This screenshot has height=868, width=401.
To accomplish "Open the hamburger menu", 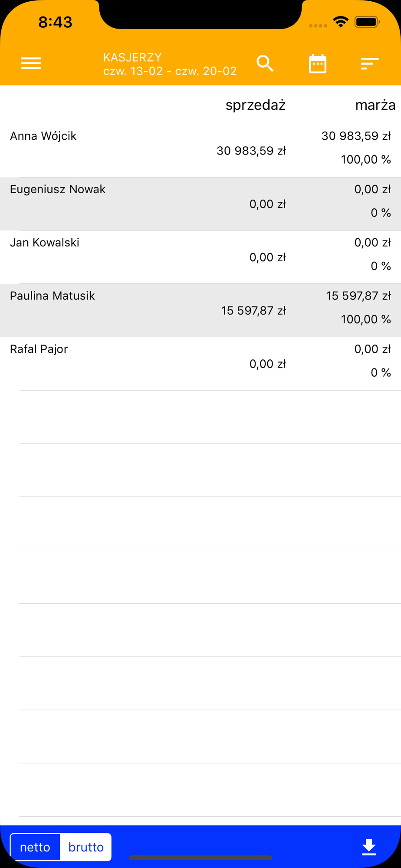I will tap(31, 63).
